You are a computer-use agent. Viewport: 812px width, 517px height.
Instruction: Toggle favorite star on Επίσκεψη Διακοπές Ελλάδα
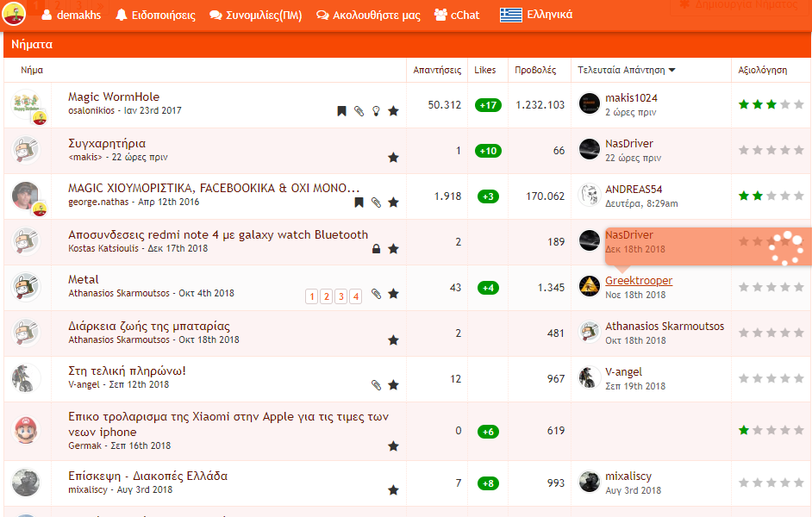[394, 490]
